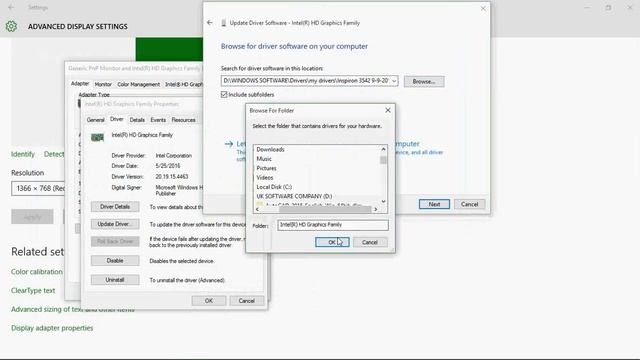
Task: Select Pictures in the folder tree
Action: (x=267, y=168)
